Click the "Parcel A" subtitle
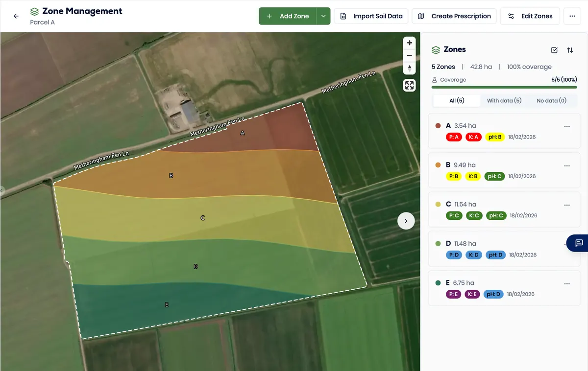The width and height of the screenshot is (588, 371). point(43,23)
